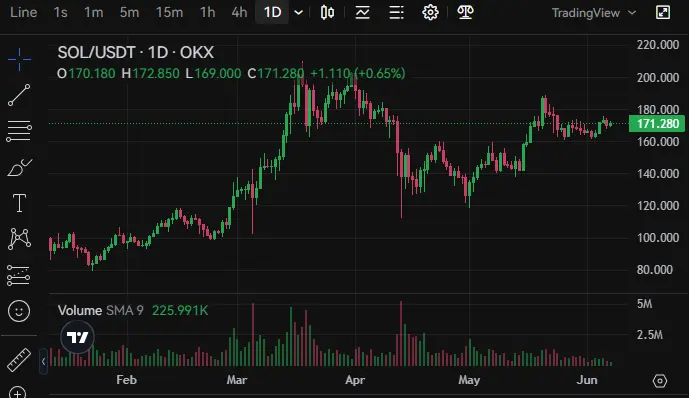Switch to Line chart view

coord(23,12)
